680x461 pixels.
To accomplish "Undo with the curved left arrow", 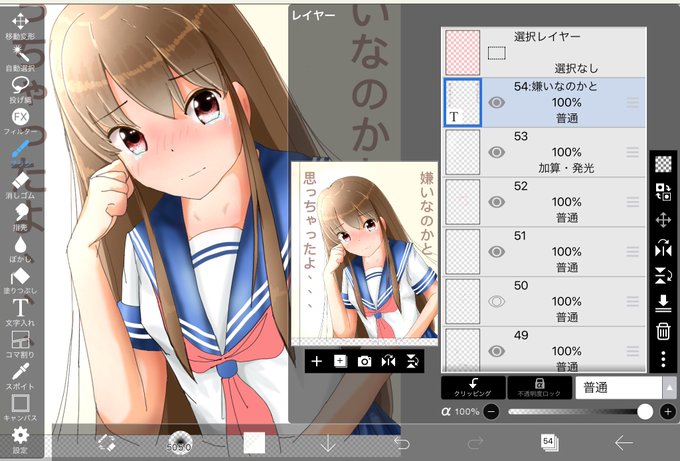I will 402,443.
